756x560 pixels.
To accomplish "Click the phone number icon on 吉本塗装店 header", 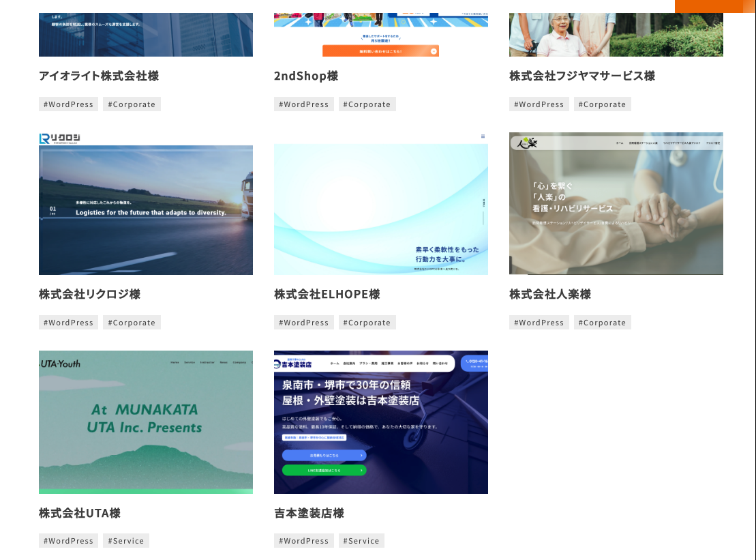I will (466, 361).
